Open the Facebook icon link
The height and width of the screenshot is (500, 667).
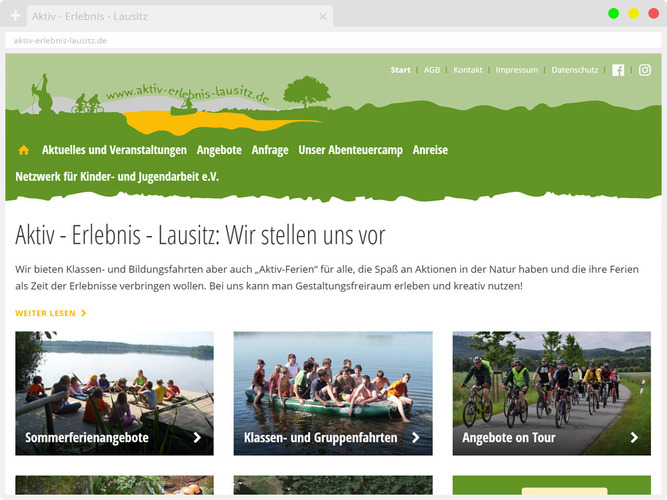pos(618,70)
